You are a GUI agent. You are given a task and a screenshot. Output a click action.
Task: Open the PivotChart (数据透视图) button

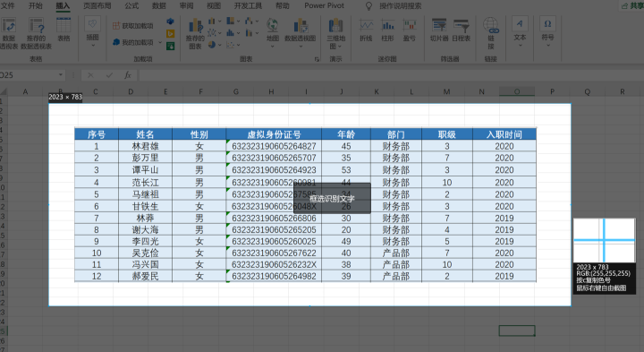click(301, 32)
